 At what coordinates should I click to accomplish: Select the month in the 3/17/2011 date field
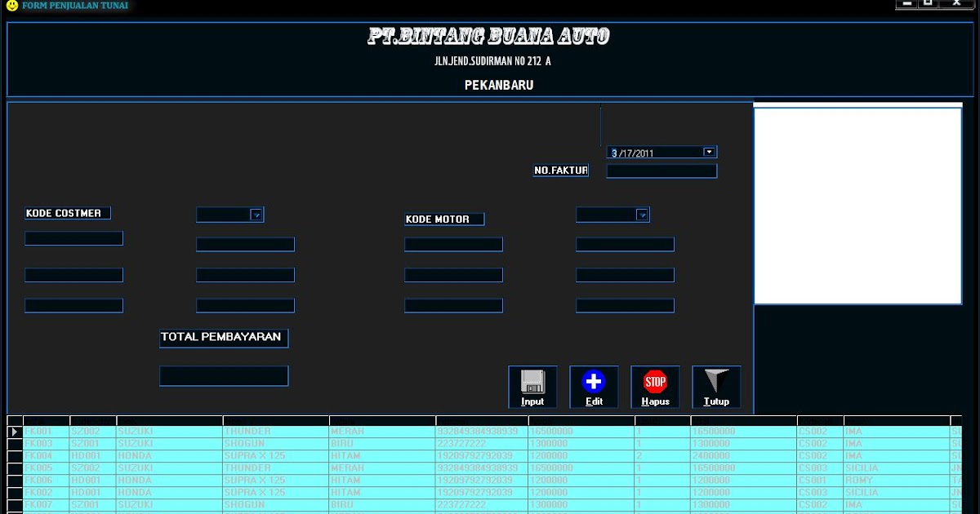[614, 153]
